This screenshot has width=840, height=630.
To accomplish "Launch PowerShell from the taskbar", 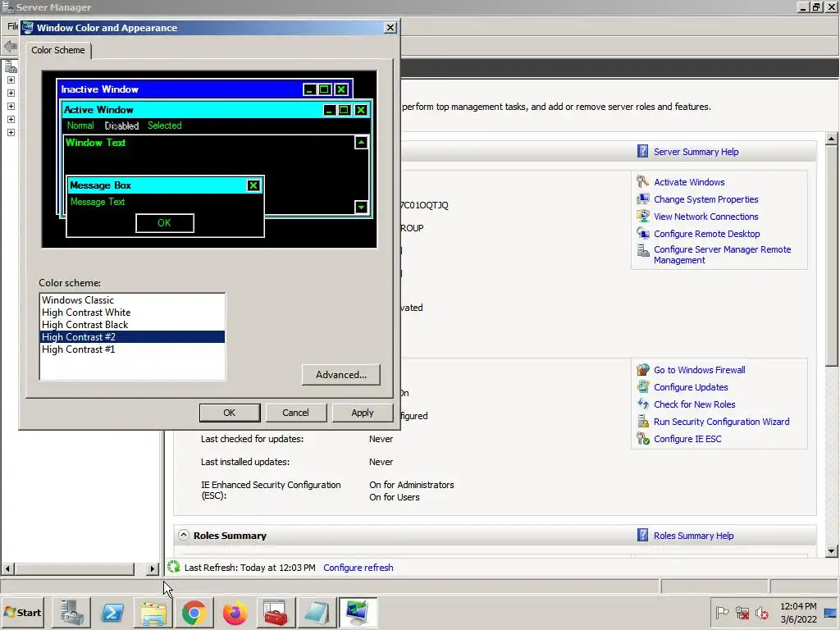I will coord(112,612).
